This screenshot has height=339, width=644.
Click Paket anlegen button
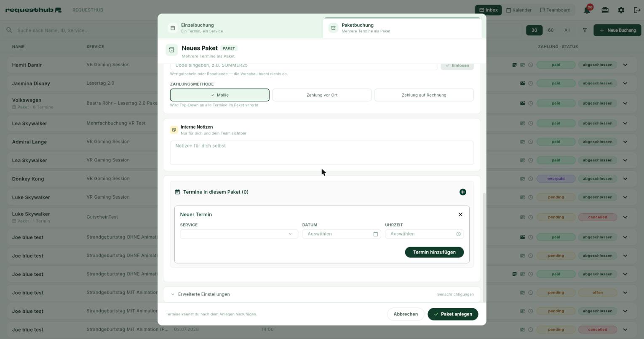click(x=453, y=314)
